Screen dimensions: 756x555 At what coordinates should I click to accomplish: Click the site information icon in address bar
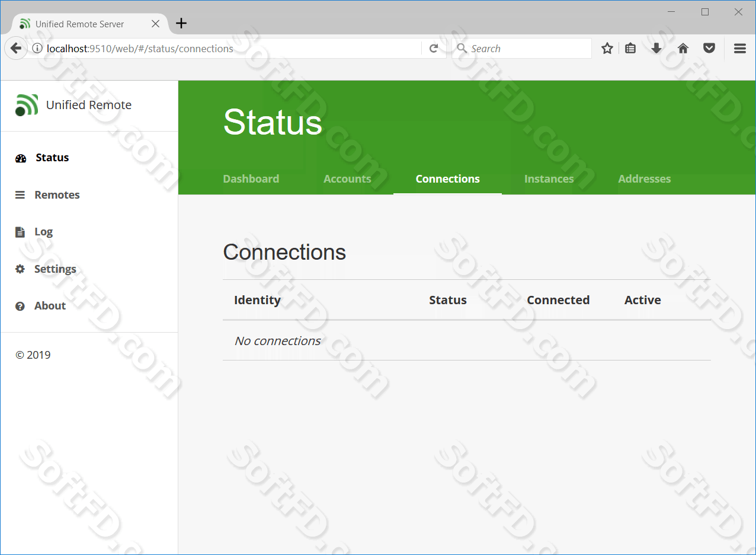pos(37,49)
